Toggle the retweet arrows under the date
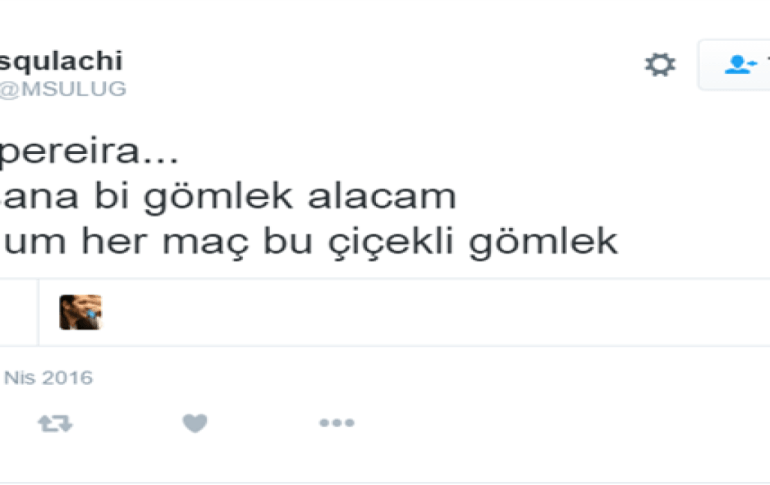The width and height of the screenshot is (770, 485). click(55, 423)
